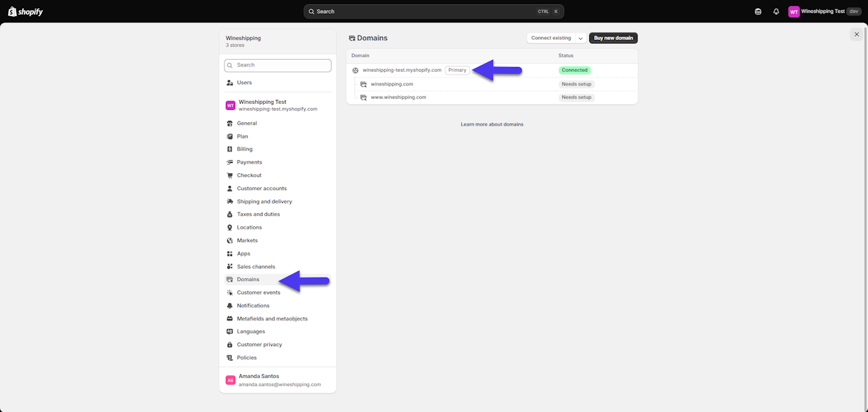This screenshot has width=868, height=412.
Task: Open the Wineshipping Test store selector in sidebar
Action: tap(278, 105)
